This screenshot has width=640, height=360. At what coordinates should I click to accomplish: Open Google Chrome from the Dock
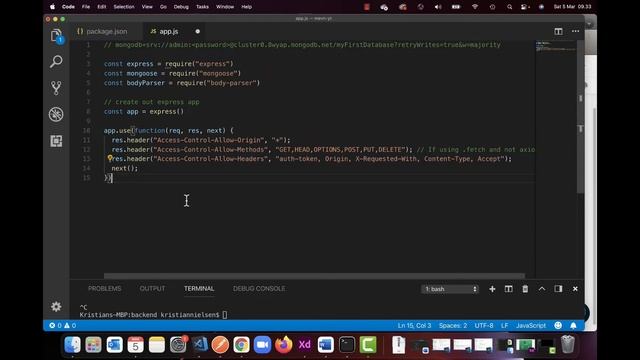tap(241, 345)
